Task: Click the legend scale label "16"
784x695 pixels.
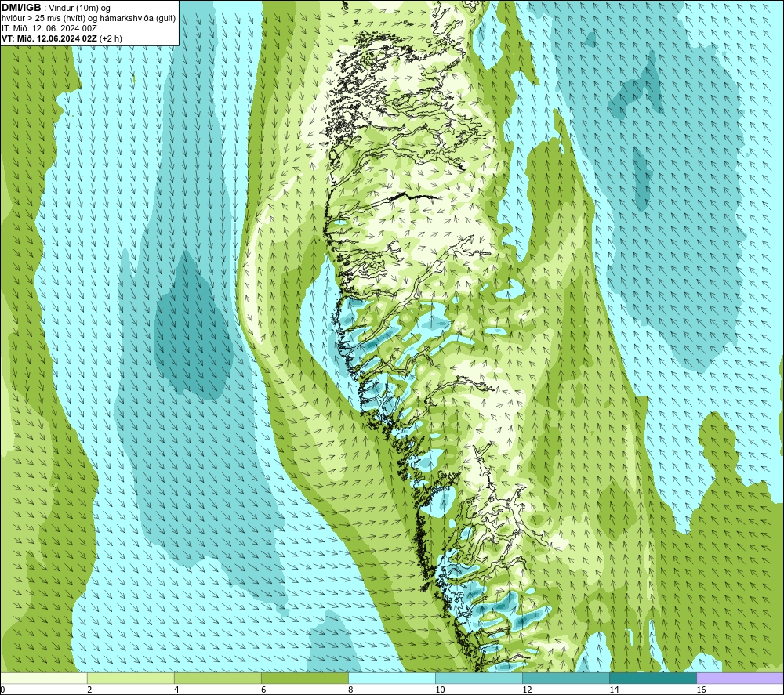Action: click(x=701, y=690)
